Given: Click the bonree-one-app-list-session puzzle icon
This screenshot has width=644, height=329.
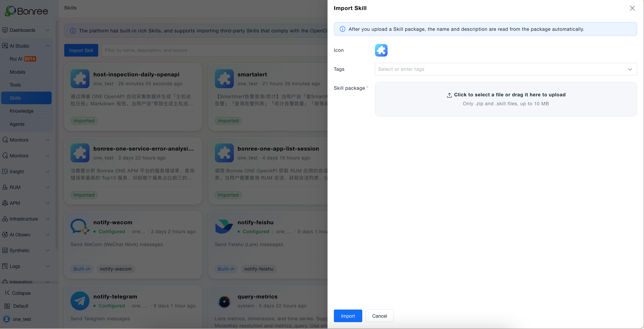Looking at the screenshot, I should click(224, 153).
